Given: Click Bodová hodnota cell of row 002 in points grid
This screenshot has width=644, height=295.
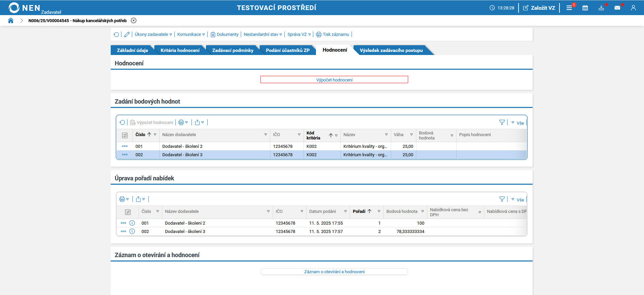Looking at the screenshot, I should (x=436, y=155).
